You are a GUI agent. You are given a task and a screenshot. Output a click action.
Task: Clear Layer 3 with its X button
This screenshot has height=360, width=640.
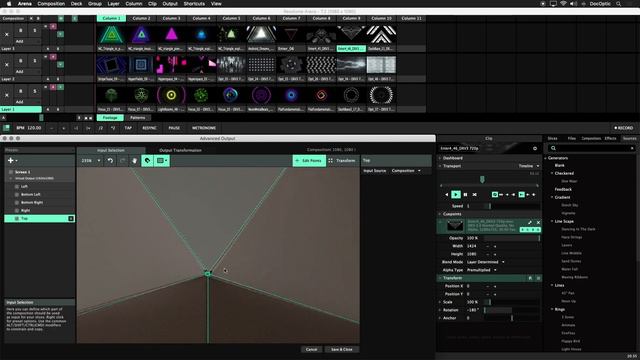click(7, 35)
